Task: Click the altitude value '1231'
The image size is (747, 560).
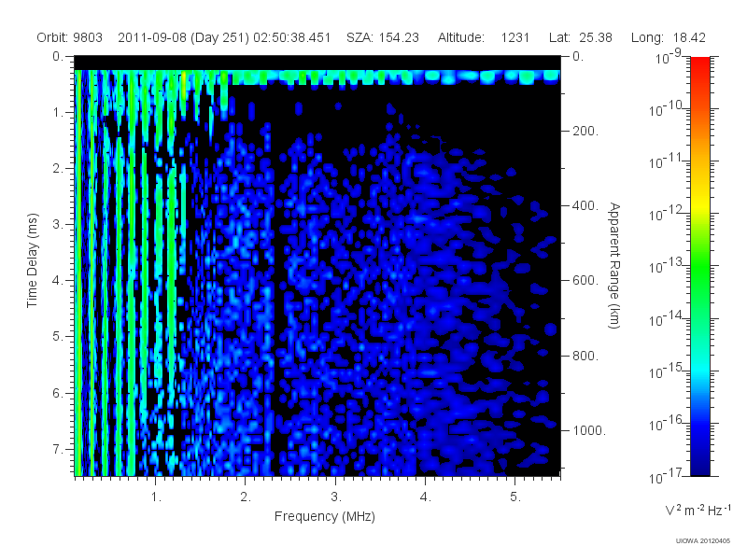Action: click(x=515, y=37)
